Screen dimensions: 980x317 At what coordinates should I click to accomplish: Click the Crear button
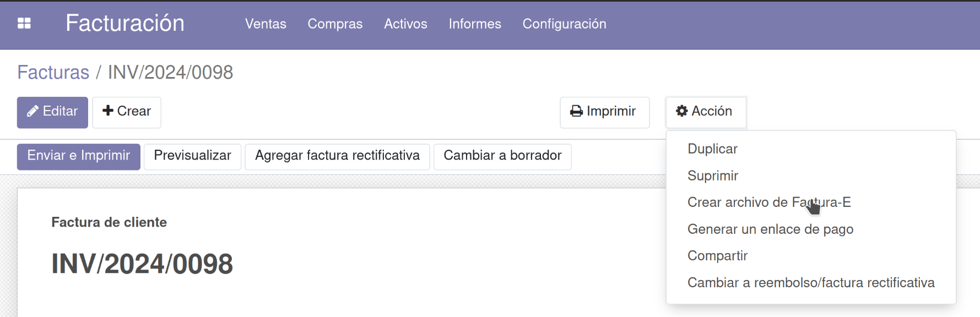127,112
